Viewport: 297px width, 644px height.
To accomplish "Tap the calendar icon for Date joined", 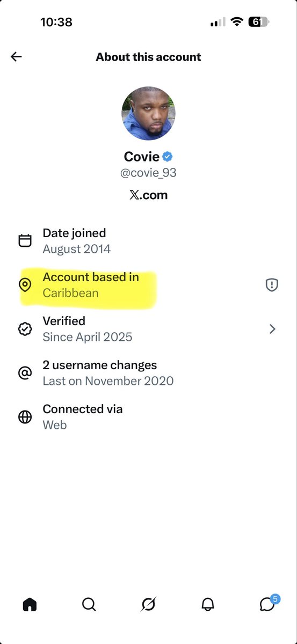I will [x=25, y=241].
